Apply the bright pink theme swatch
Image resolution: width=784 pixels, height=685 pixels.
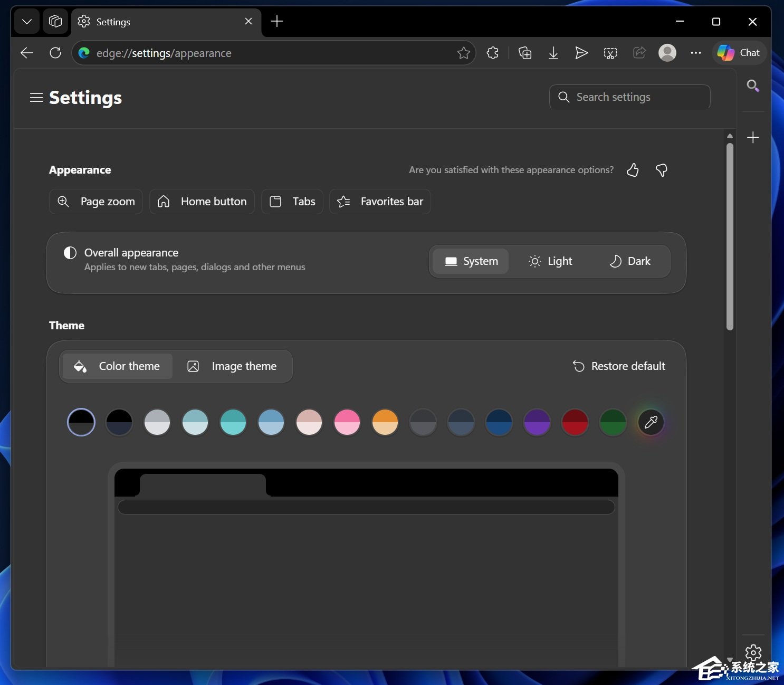(x=347, y=422)
